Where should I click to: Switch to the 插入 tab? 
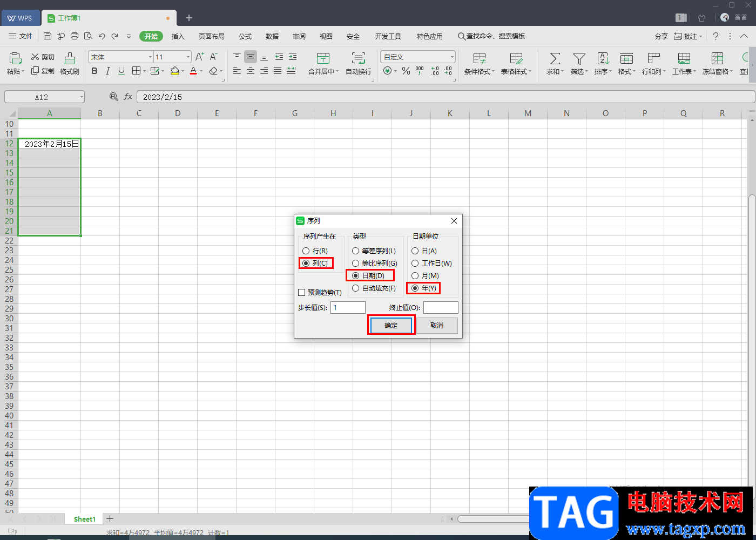coord(178,36)
